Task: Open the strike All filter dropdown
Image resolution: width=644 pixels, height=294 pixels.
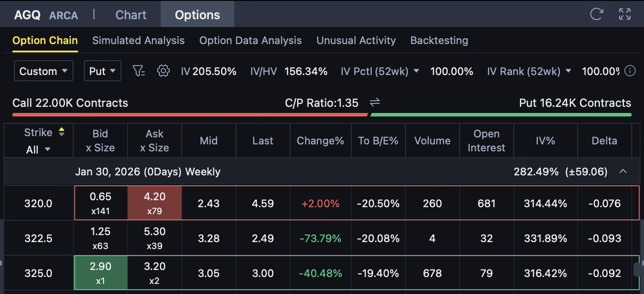Action: (x=38, y=150)
